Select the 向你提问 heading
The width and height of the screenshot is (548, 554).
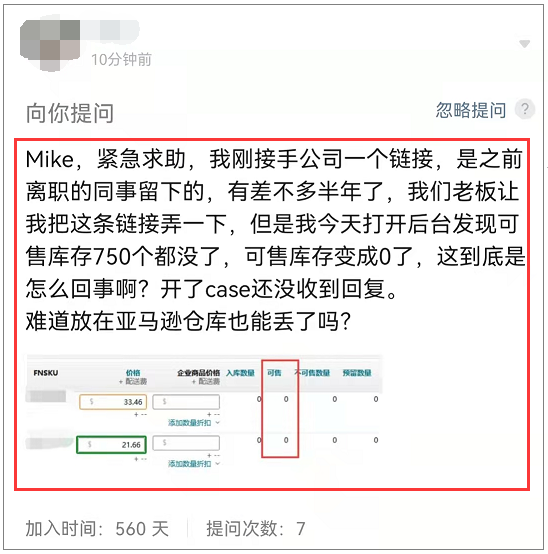tap(70, 113)
